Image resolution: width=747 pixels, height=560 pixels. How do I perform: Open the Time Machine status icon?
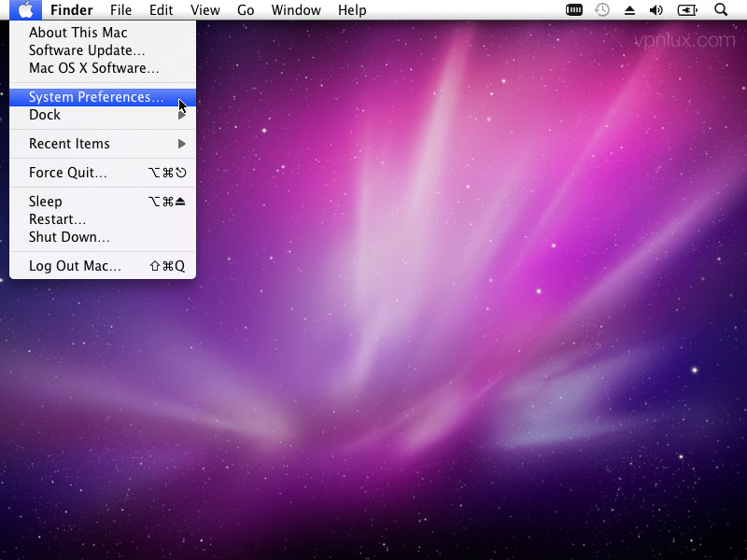coord(602,9)
